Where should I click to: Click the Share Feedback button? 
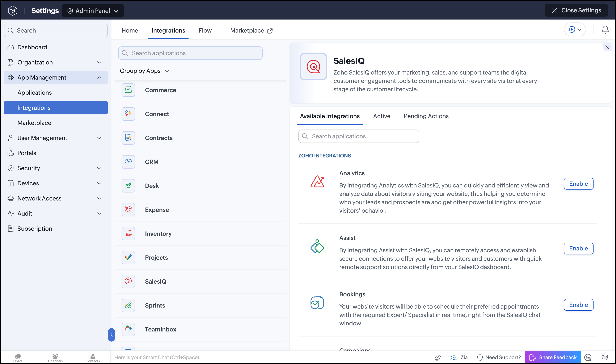553,357
